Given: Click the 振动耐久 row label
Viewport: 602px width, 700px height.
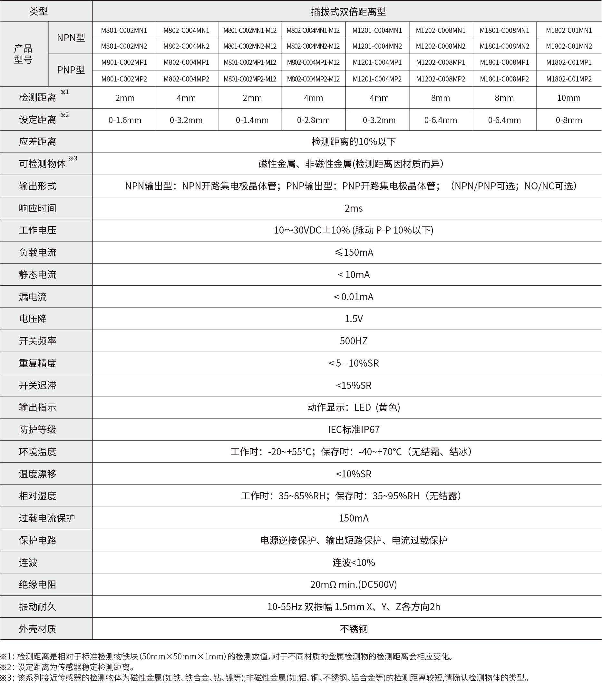Looking at the screenshot, I should click(x=37, y=607).
